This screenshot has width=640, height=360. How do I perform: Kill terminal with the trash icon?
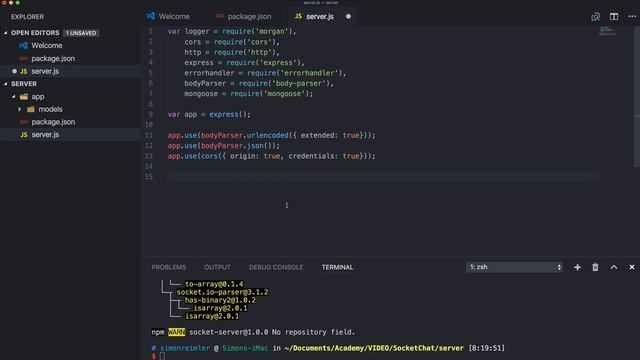[596, 267]
